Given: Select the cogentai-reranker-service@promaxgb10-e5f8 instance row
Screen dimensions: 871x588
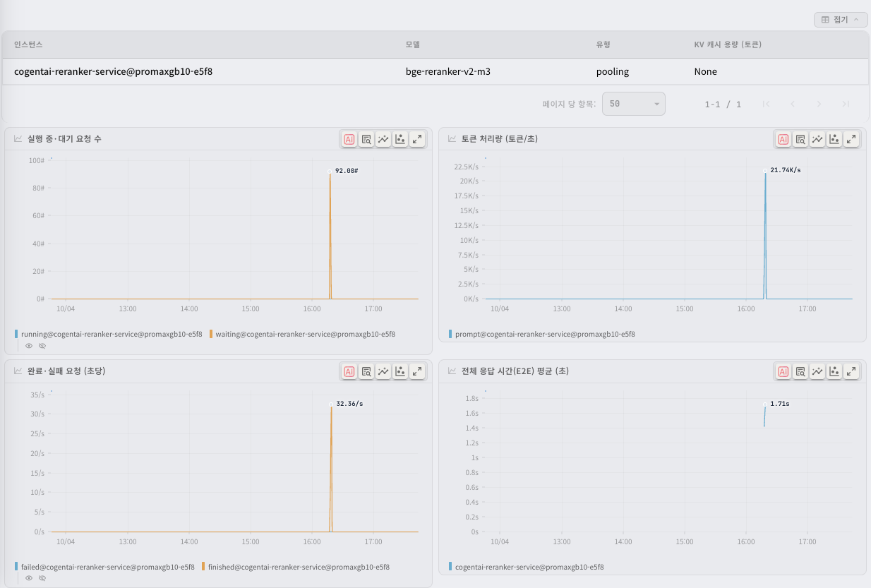Looking at the screenshot, I should pos(435,71).
